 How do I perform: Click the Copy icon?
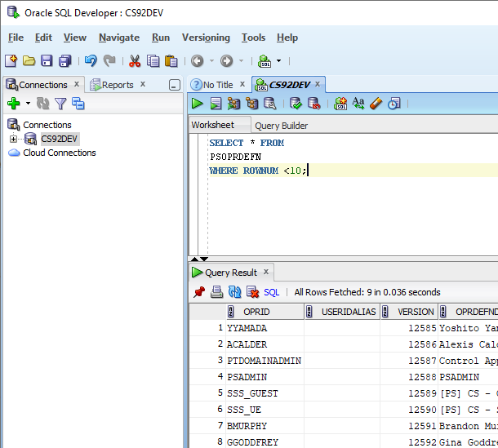[153, 60]
